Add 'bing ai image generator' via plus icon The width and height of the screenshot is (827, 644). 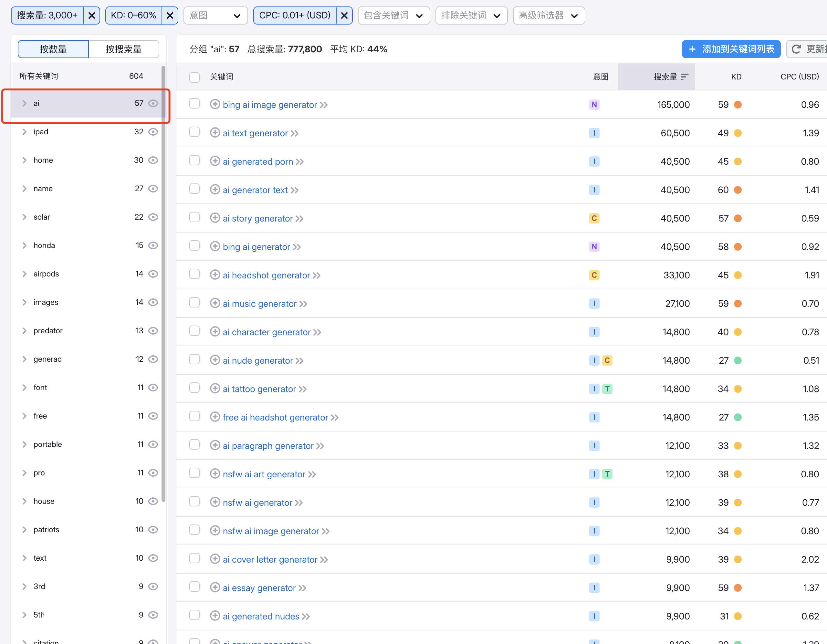point(215,104)
